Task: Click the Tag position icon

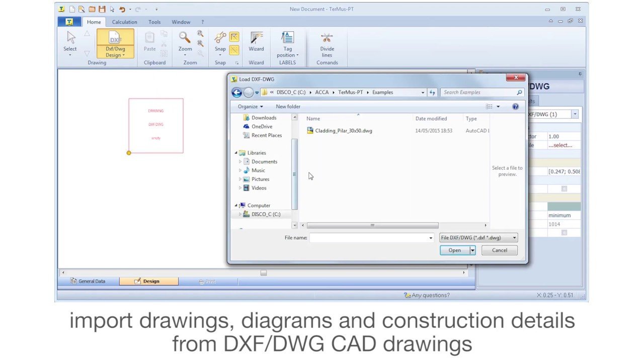Action: pyautogui.click(x=287, y=37)
